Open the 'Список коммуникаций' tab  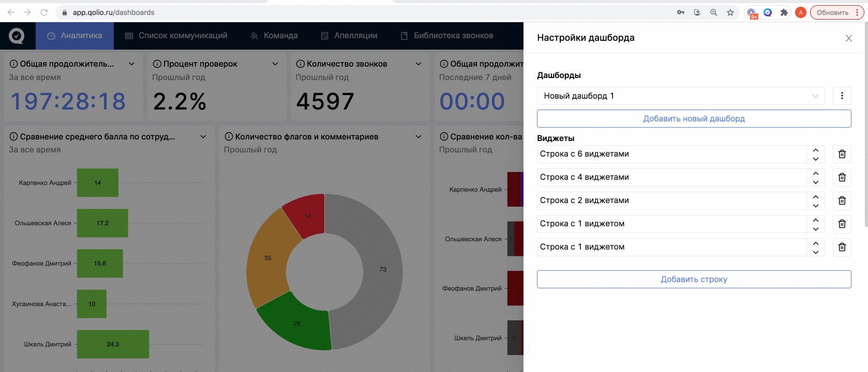pyautogui.click(x=176, y=36)
